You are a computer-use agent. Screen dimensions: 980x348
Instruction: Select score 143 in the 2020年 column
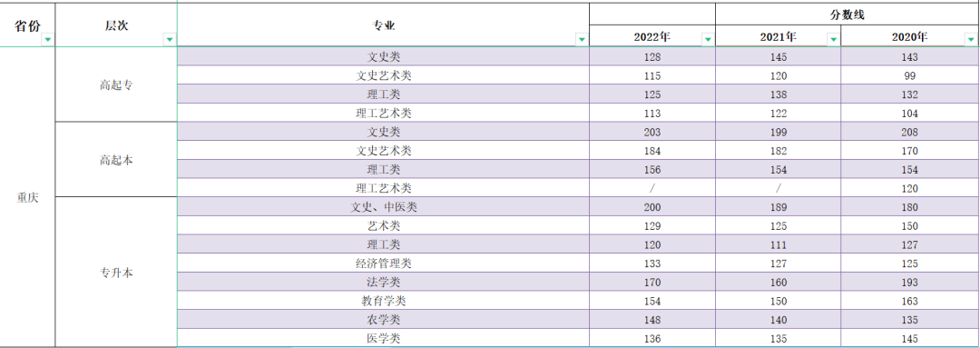click(910, 57)
